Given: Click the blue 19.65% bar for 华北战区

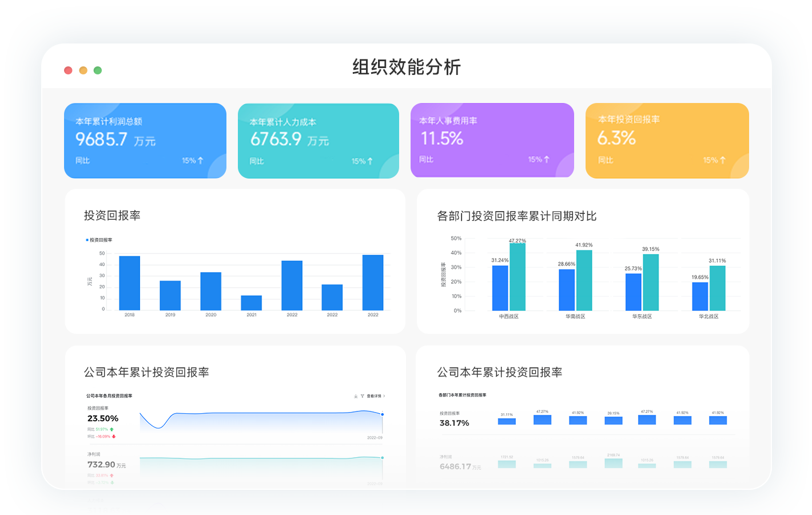Looking at the screenshot, I should click(x=700, y=296).
